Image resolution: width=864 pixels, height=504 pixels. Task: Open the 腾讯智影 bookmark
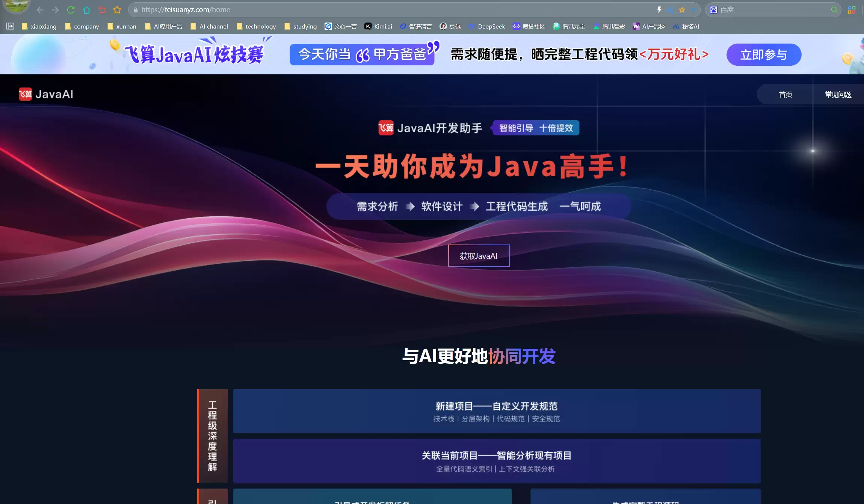pos(609,26)
